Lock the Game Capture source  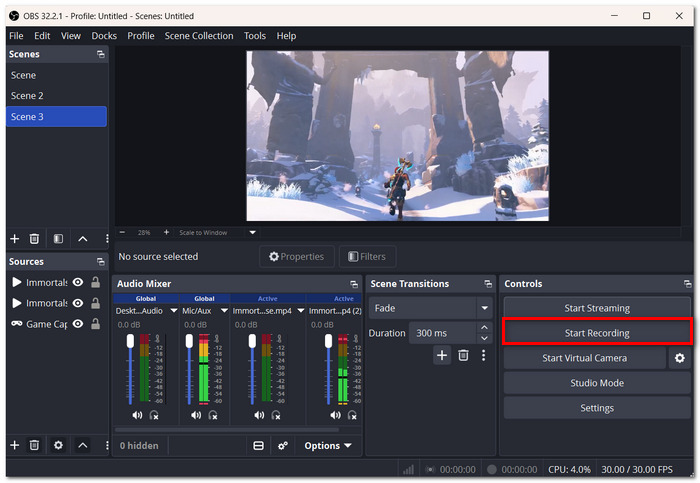coord(95,324)
